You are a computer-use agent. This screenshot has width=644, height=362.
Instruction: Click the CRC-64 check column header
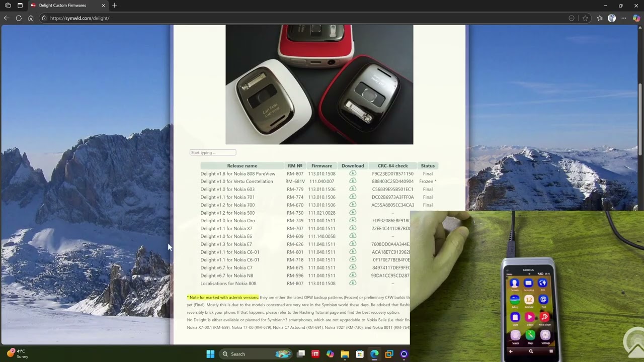(x=393, y=165)
